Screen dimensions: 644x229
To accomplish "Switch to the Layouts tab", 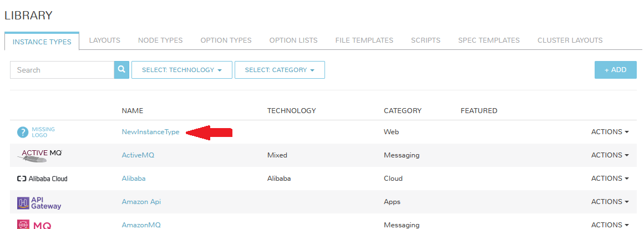I will pos(104,40).
